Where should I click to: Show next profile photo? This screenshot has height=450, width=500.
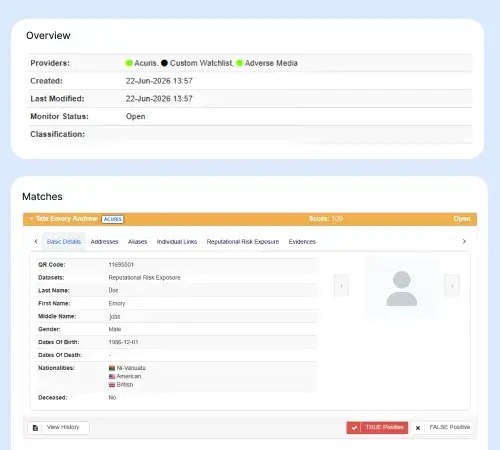[x=452, y=286]
